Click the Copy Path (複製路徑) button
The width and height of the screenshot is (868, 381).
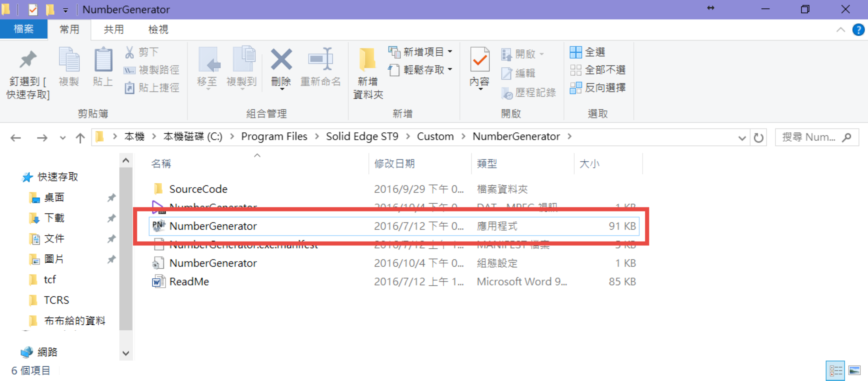point(152,70)
